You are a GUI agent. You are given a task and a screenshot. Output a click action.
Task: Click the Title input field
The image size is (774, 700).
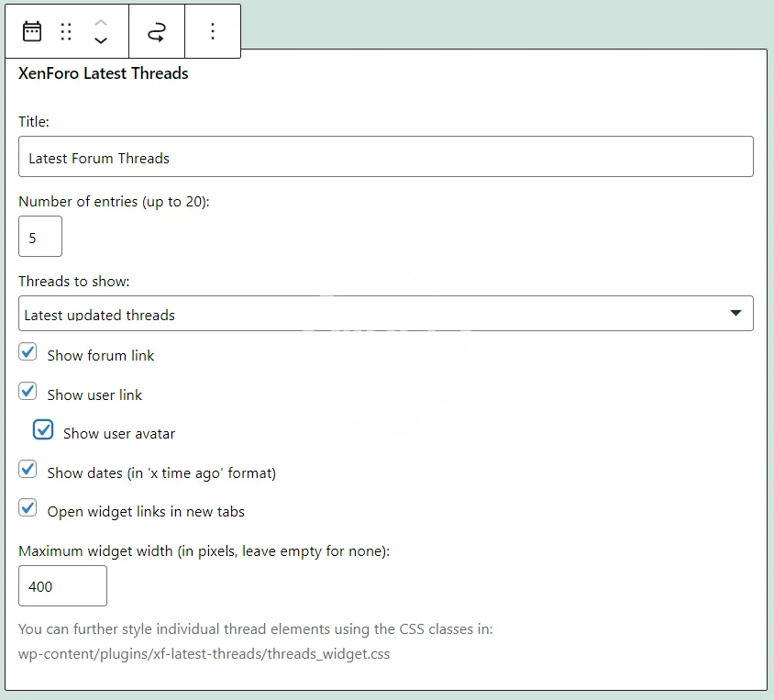385,157
